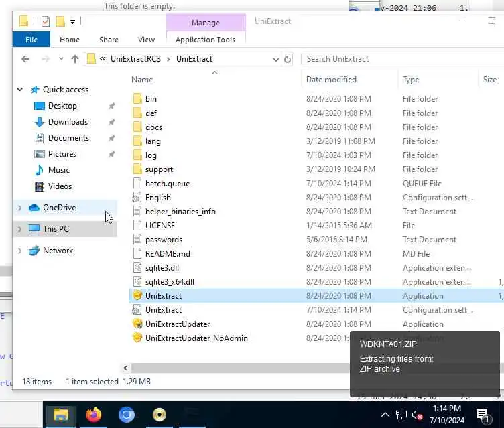
Task: Collapse the Quick access tree
Action: [20, 90]
